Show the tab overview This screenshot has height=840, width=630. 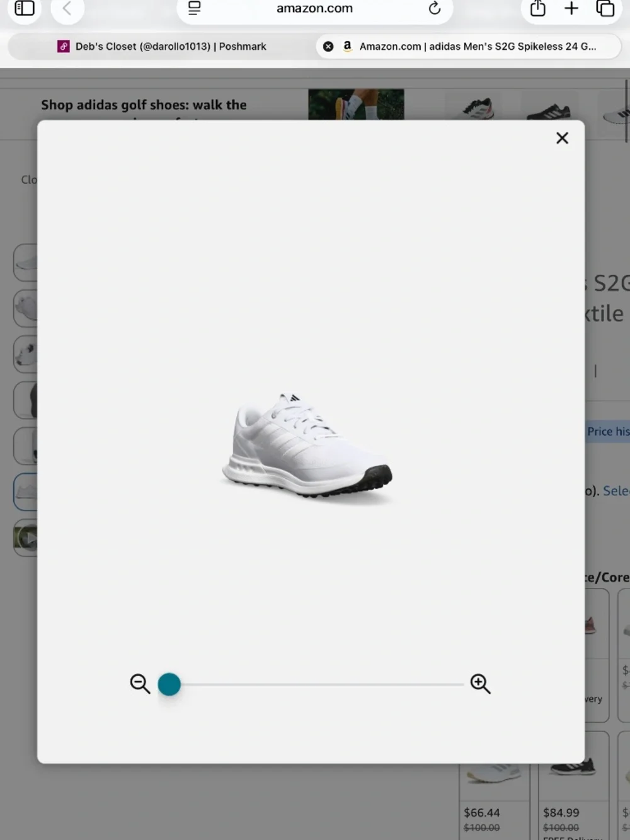click(x=605, y=8)
